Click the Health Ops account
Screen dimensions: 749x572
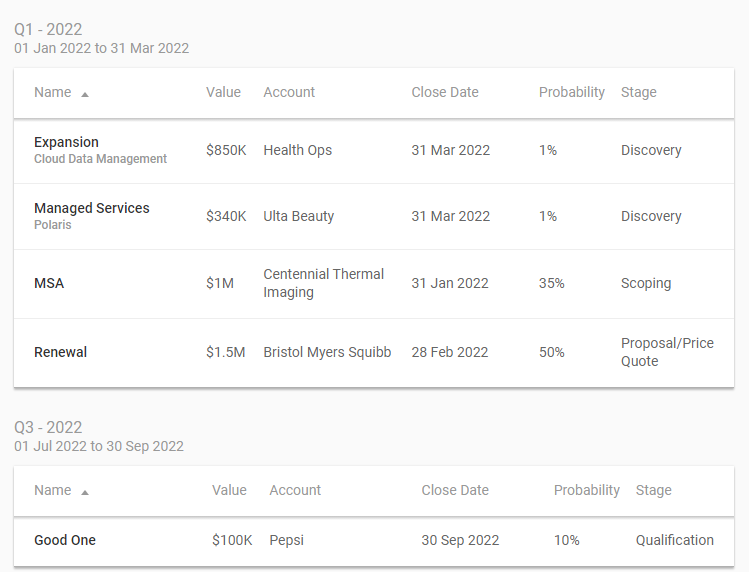pos(297,150)
